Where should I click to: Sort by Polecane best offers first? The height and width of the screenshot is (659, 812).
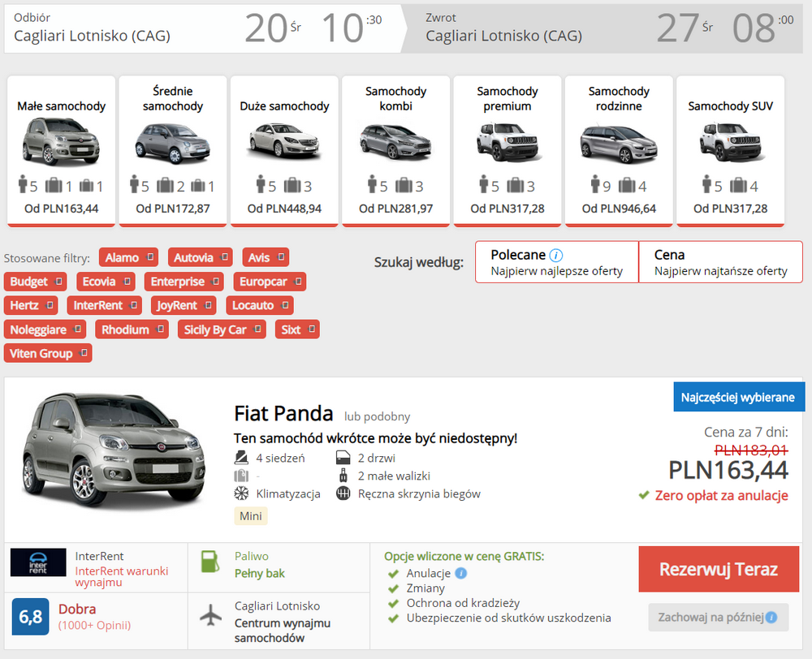click(x=557, y=262)
